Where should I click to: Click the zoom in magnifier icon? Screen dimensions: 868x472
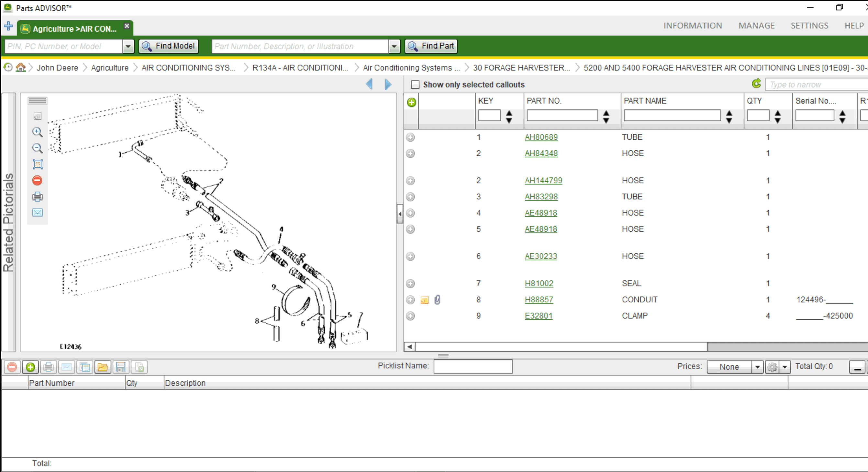point(38,132)
